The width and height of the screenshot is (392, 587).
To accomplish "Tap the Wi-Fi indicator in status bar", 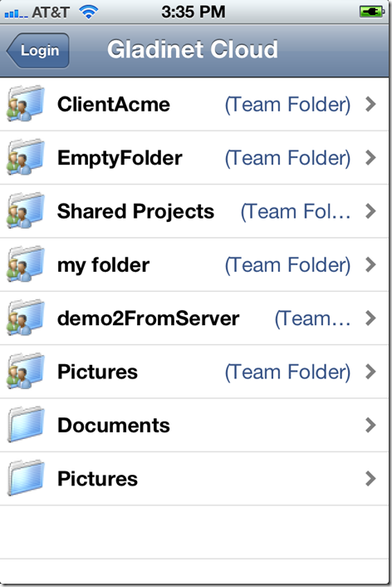I will click(x=88, y=12).
